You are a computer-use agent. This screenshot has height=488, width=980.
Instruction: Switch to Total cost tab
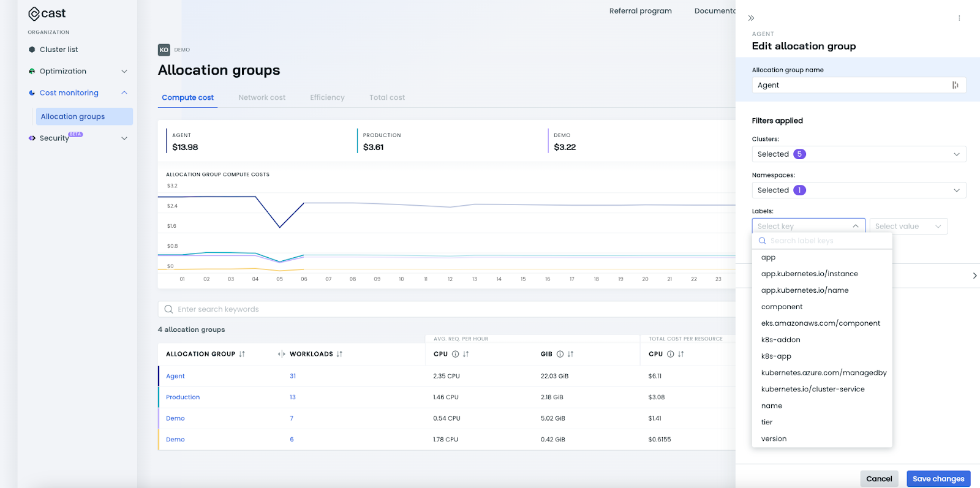386,97
